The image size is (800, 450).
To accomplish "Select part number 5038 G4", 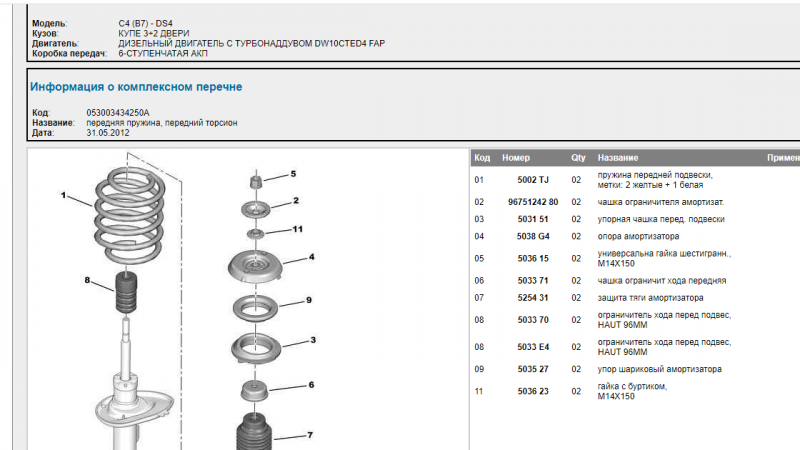I will (532, 236).
